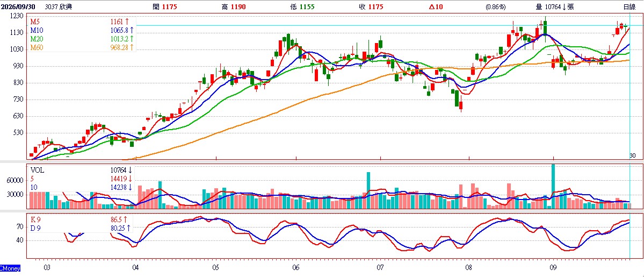Click the CMoney logo at bottom left

[10, 268]
